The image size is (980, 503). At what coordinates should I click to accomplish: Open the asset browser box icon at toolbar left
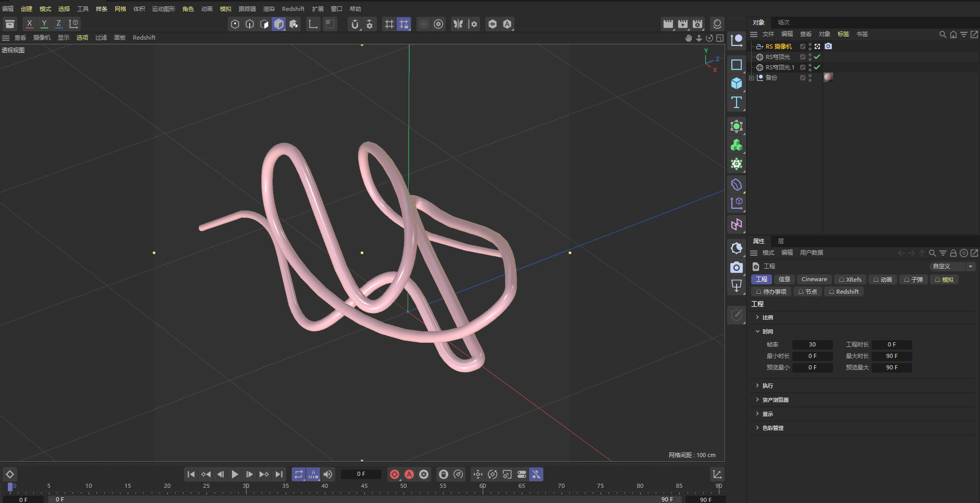tap(10, 24)
